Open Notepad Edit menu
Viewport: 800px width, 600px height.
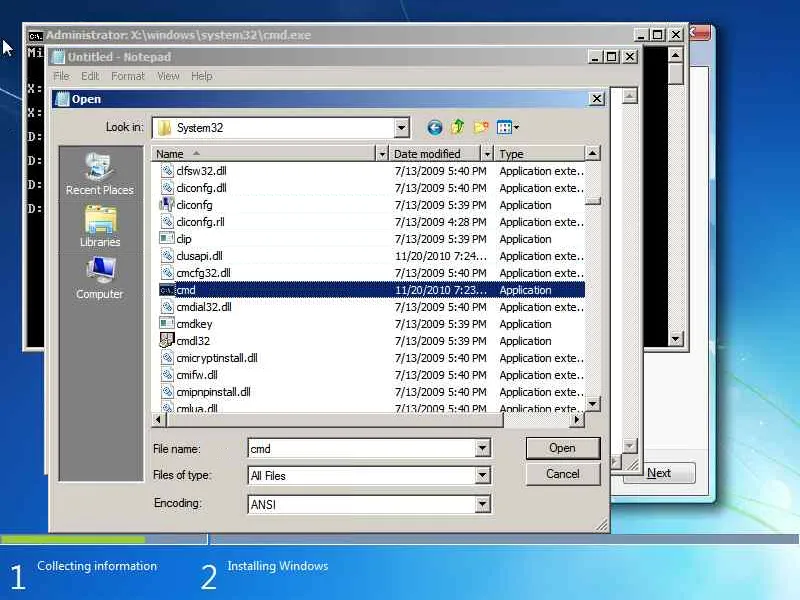pyautogui.click(x=90, y=76)
